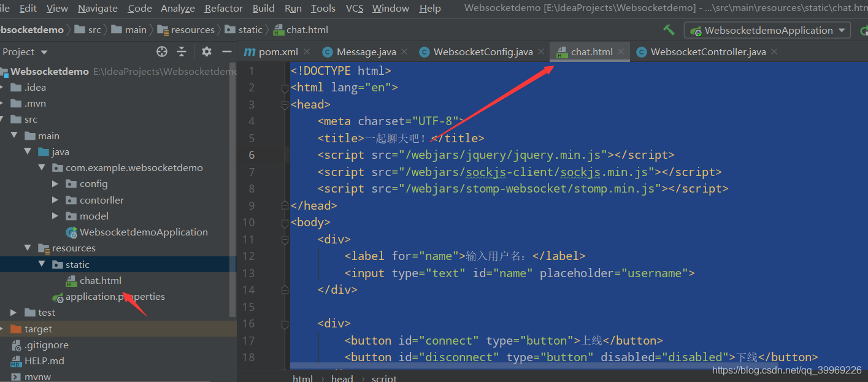868x382 pixels.
Task: Collapse the static folder in project tree
Action: coord(42,264)
